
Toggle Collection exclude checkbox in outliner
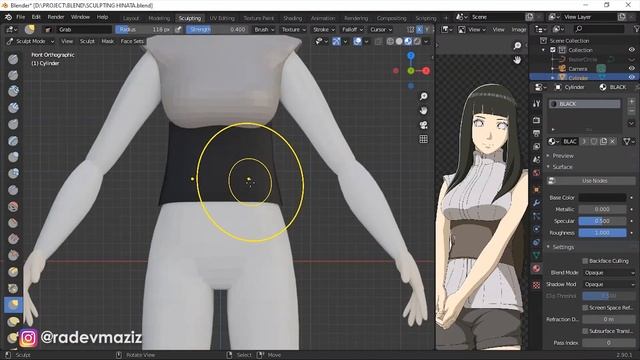coord(553,50)
